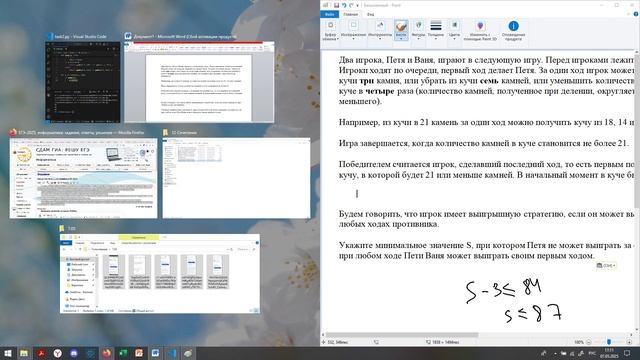Screen dimensions: 640x360
Task: Click the green Excel icon in the taskbar
Action: pyautogui.click(x=123, y=353)
